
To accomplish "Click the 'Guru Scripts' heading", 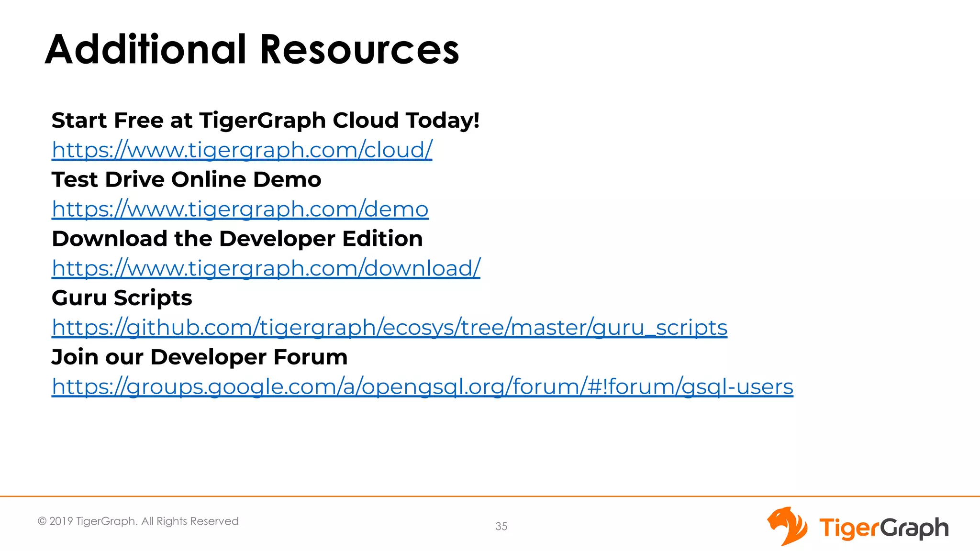I will (122, 298).
